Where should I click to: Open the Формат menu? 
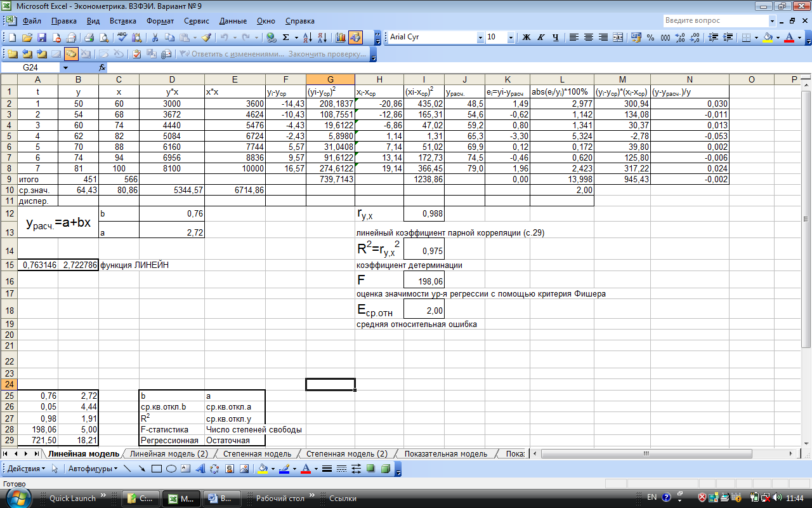pyautogui.click(x=160, y=21)
